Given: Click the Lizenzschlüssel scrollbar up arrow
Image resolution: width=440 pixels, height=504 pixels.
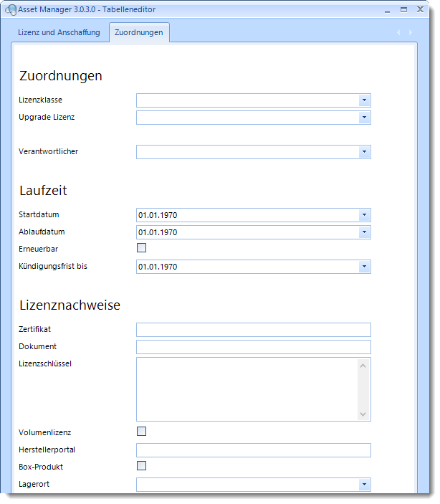Looking at the screenshot, I should tap(363, 366).
